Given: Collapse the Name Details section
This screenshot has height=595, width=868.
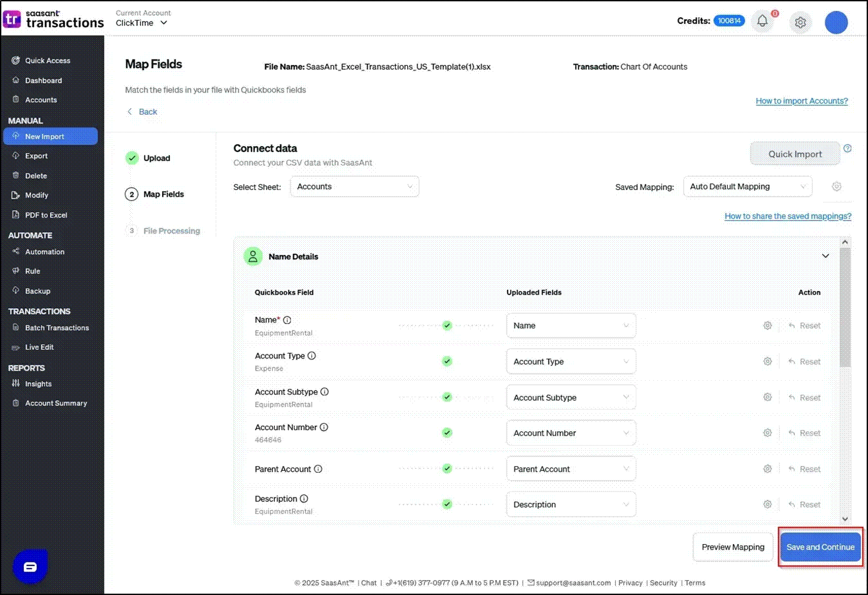Looking at the screenshot, I should point(825,256).
